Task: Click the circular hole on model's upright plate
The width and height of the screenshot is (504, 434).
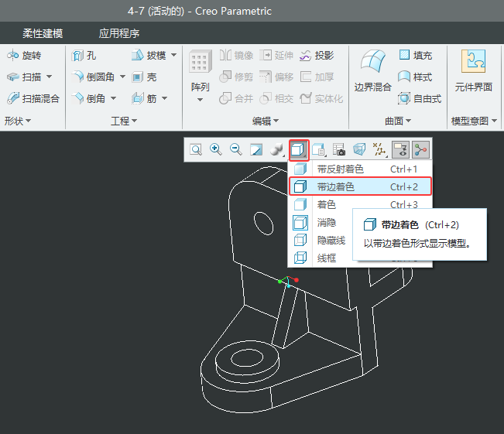Action: click(x=263, y=224)
